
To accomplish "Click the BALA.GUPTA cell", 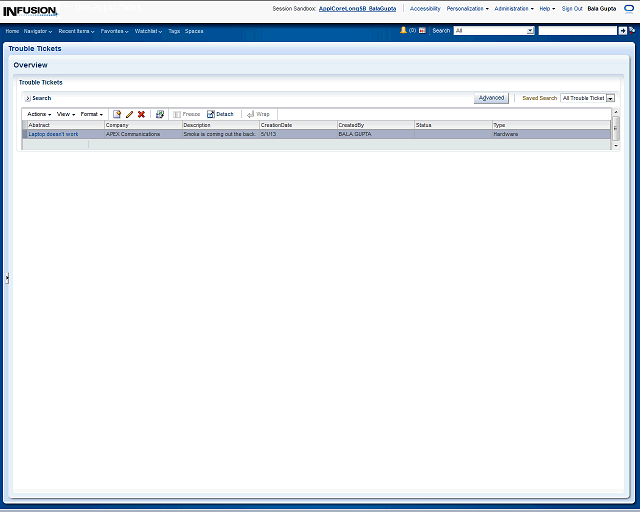I will coord(376,134).
